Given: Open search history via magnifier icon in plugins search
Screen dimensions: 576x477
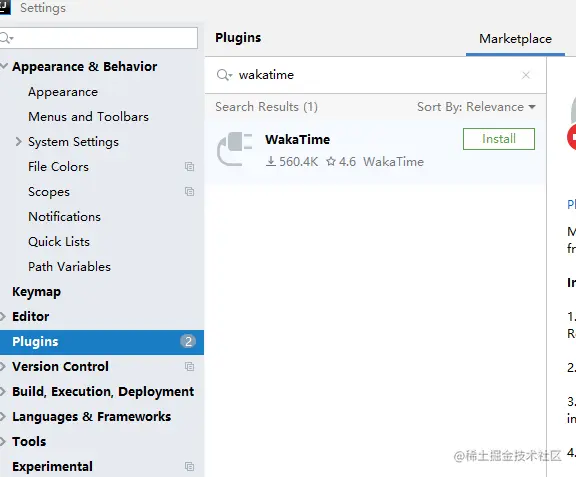Looking at the screenshot, I should coord(224,75).
